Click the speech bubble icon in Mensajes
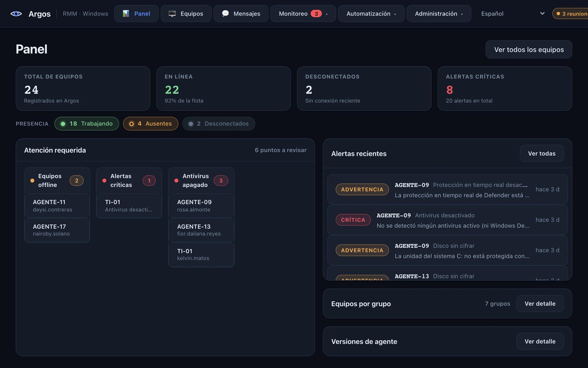The image size is (588, 368). pos(225,13)
